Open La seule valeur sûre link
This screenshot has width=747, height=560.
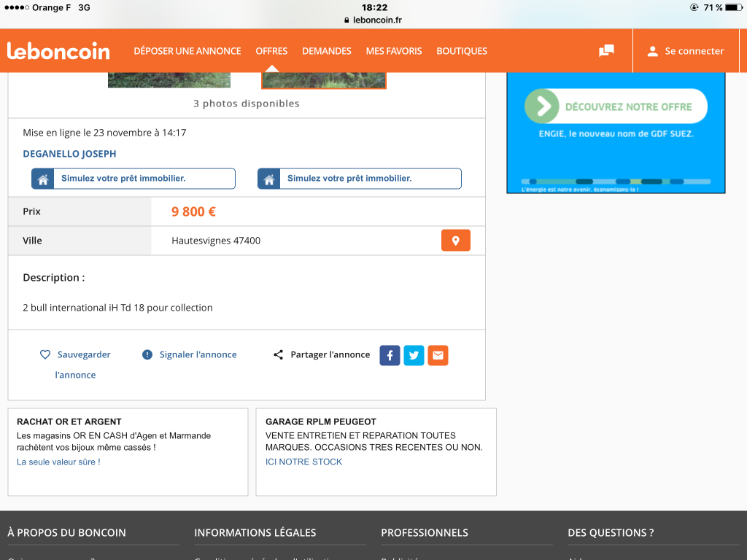point(58,462)
